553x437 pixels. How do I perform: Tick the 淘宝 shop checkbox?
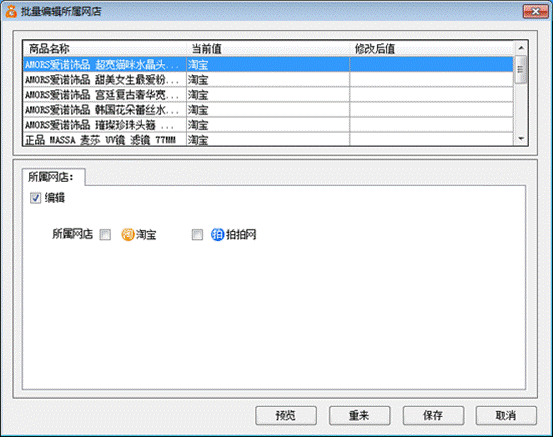coord(105,235)
